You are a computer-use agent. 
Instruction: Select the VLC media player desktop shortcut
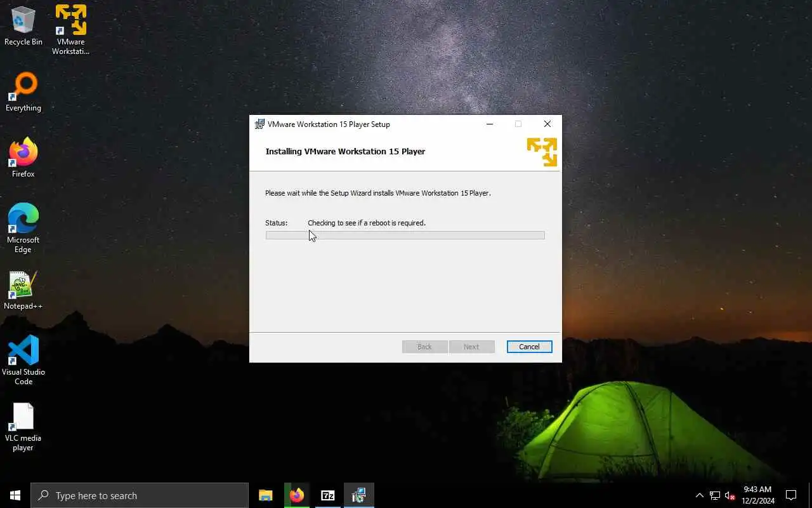pos(23,427)
